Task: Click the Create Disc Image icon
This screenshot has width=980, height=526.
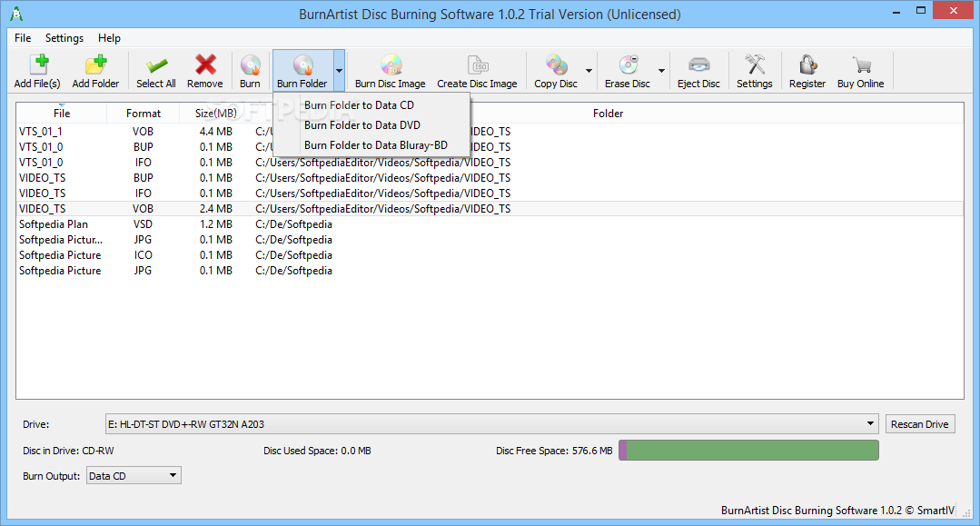Action: (478, 65)
